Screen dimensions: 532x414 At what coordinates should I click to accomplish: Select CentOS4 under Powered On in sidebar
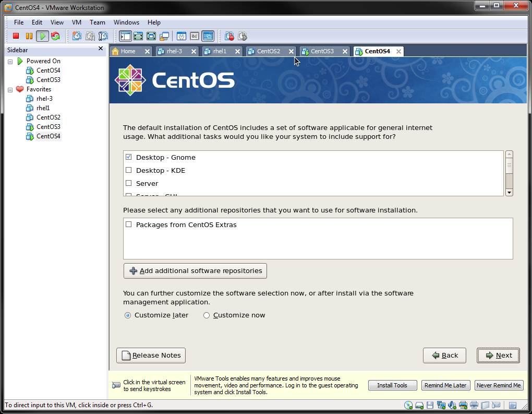(48, 70)
